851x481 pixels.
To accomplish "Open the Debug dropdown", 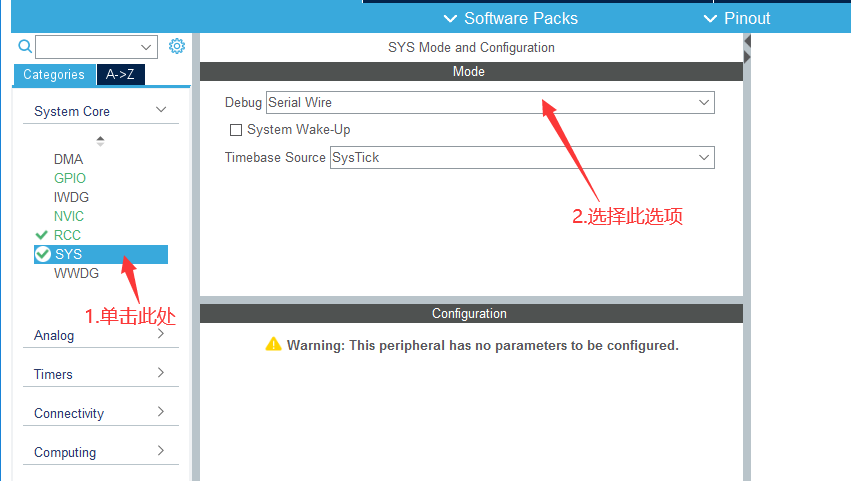I will coord(490,103).
